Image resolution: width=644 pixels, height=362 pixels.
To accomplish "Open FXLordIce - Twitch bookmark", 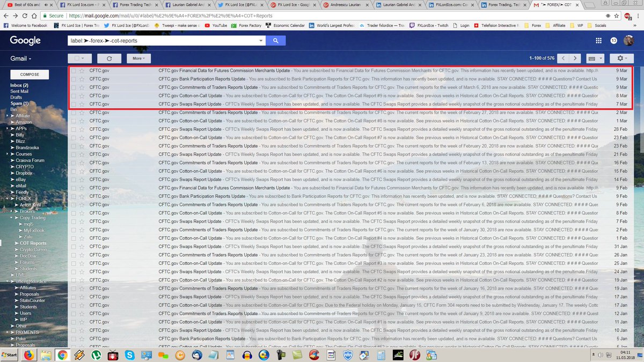I will (x=428, y=25).
